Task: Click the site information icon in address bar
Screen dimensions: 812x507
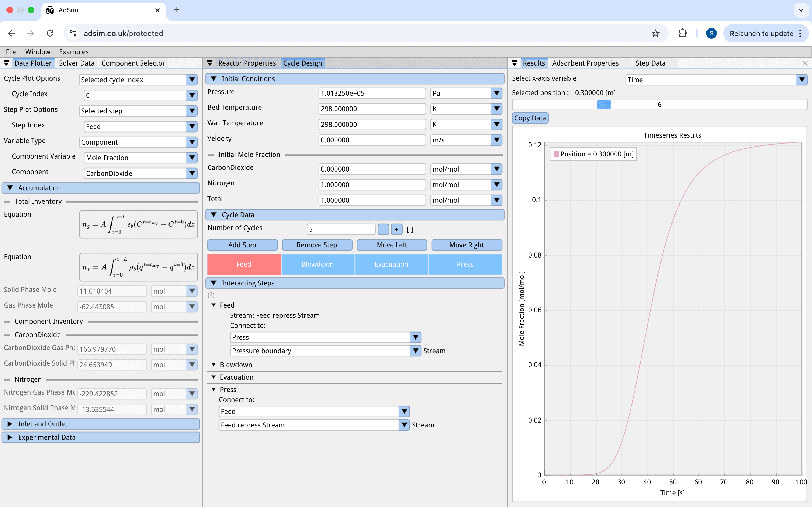Action: click(73, 33)
